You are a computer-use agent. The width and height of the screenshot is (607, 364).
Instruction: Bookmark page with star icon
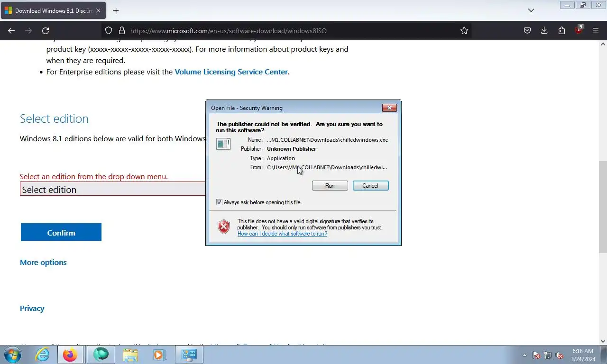(x=464, y=30)
